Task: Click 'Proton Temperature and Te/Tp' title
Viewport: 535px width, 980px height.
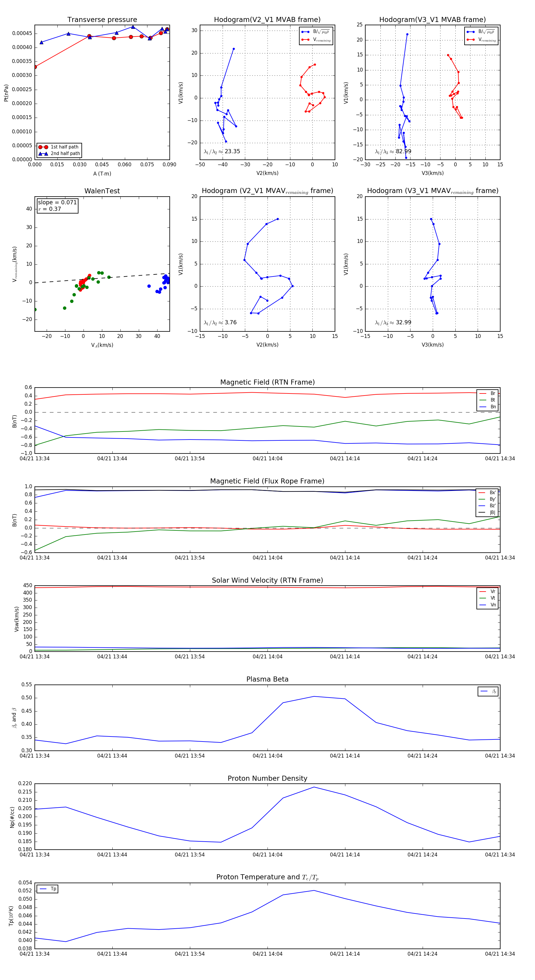Action: [267, 877]
